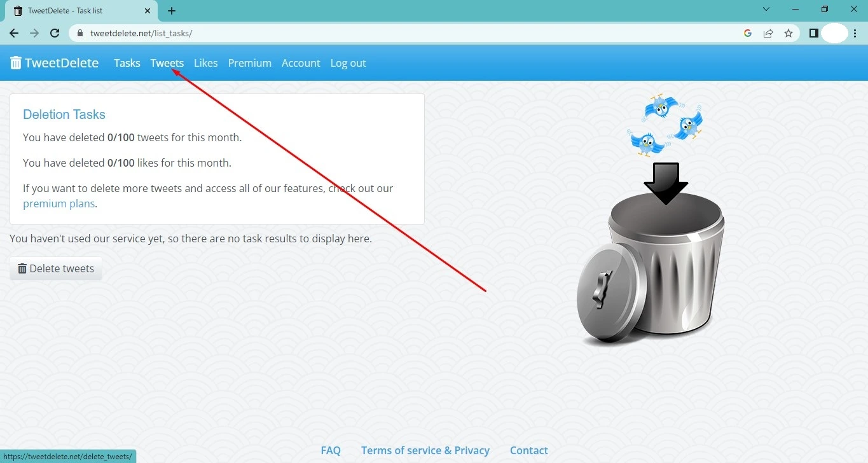Click the no task results message

(x=191, y=239)
